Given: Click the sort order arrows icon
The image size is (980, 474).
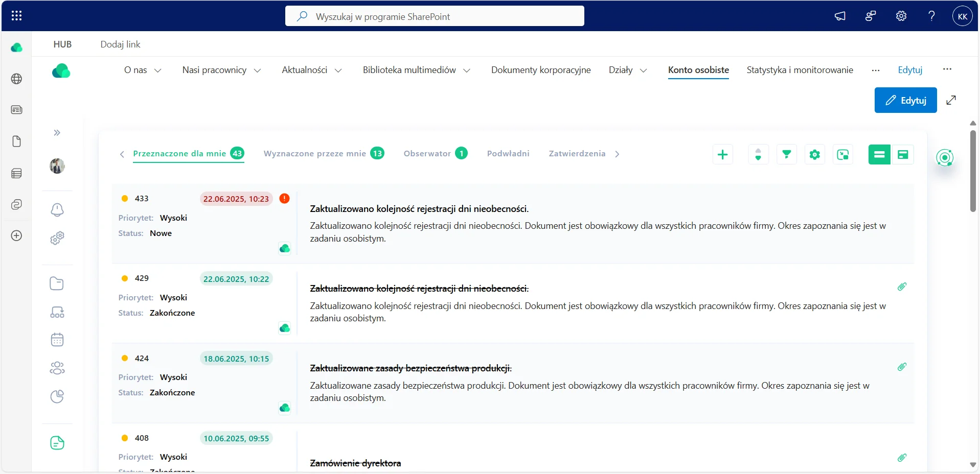Looking at the screenshot, I should [758, 154].
